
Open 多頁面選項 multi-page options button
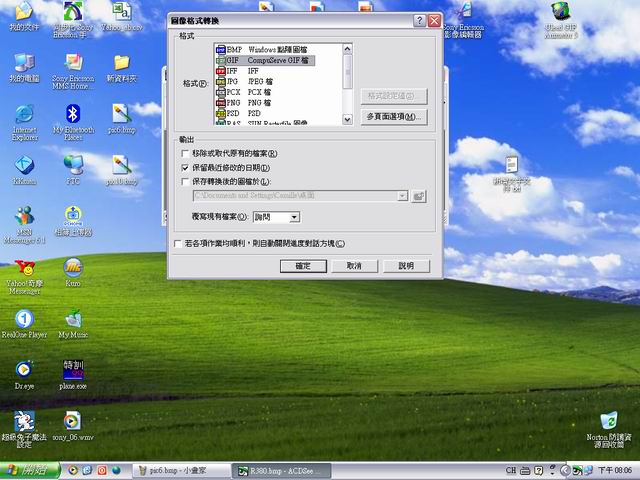pyautogui.click(x=394, y=117)
